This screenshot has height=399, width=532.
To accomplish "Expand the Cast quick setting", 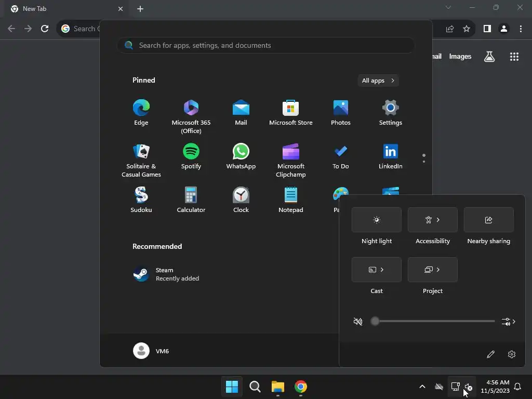I will click(377, 270).
